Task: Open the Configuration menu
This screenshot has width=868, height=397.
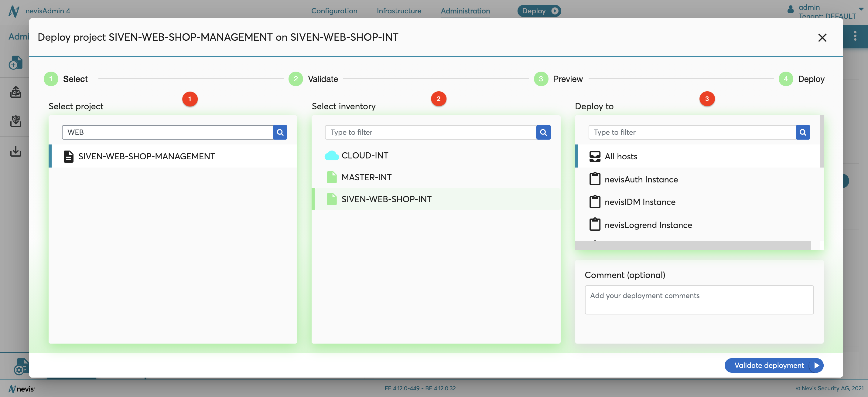Action: [334, 11]
